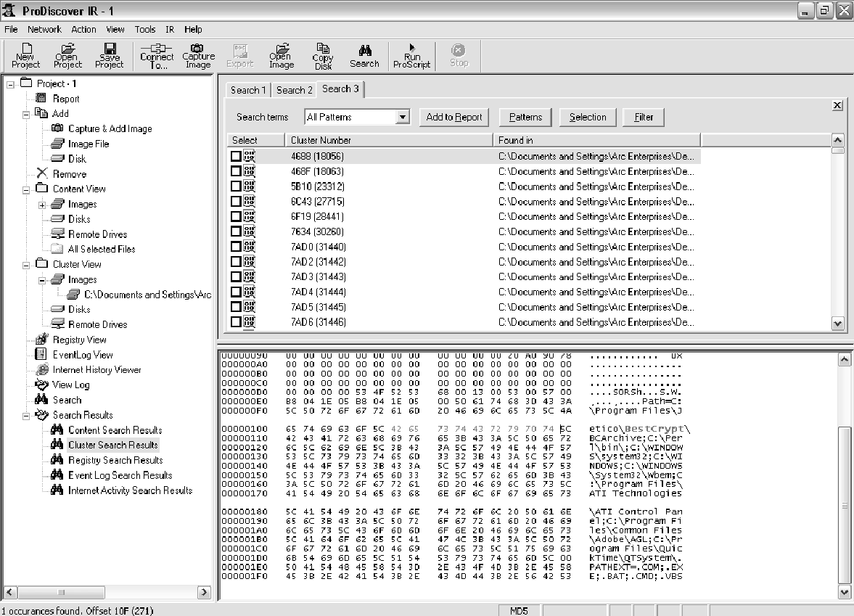Open the All Patterns search terms dropdown
Screen dimensions: 854x616
click(x=403, y=117)
